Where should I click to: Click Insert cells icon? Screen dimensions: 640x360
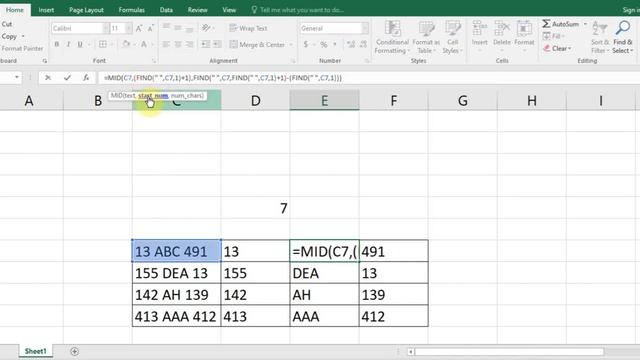(479, 29)
